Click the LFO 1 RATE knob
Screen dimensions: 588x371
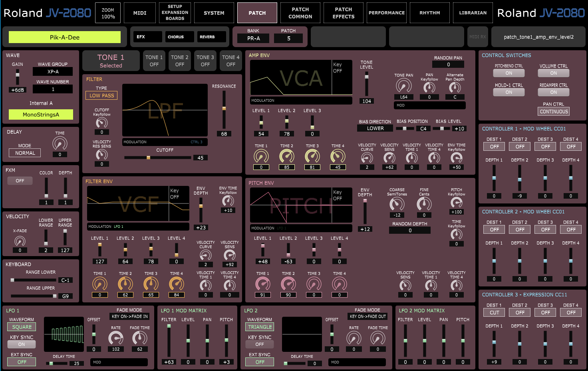pyautogui.click(x=116, y=338)
